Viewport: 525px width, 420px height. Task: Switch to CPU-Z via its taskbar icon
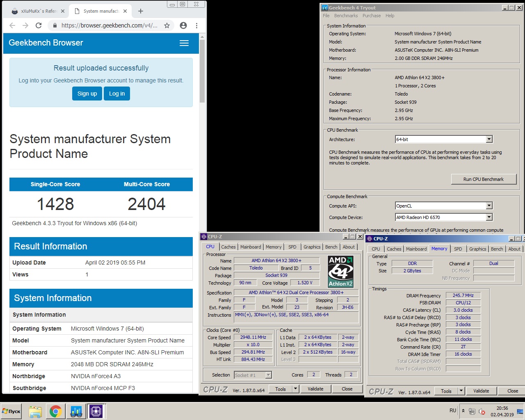(96, 411)
